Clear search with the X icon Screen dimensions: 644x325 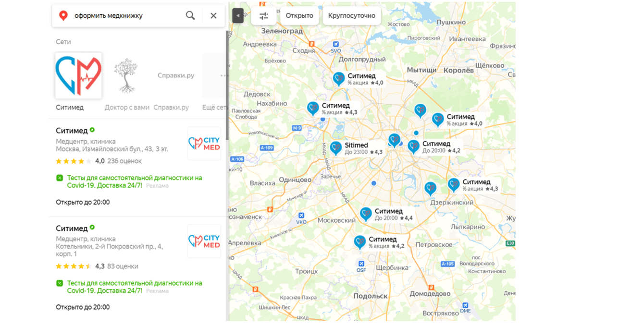[x=213, y=15]
